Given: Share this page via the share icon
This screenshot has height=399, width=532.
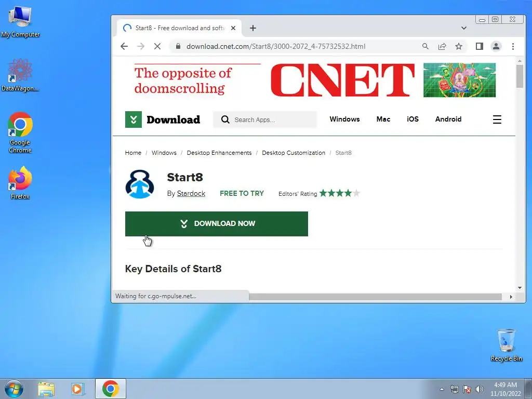Looking at the screenshot, I should click(x=442, y=46).
